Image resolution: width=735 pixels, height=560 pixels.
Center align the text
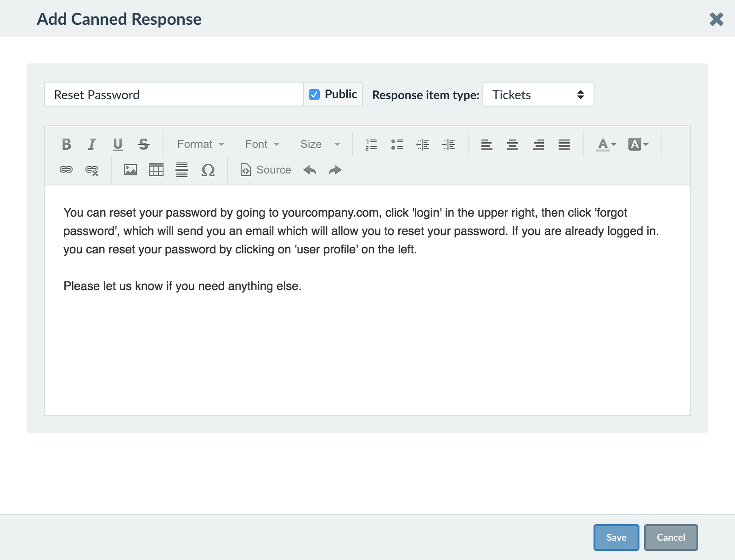[x=513, y=145]
